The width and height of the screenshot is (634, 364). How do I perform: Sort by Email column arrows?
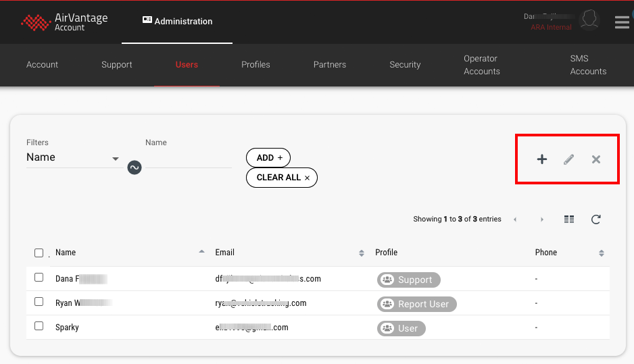[362, 253]
